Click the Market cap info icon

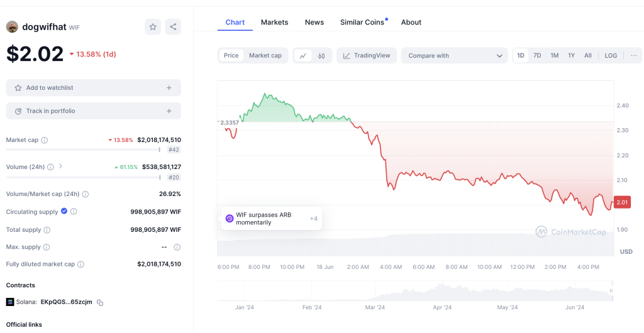coord(45,140)
